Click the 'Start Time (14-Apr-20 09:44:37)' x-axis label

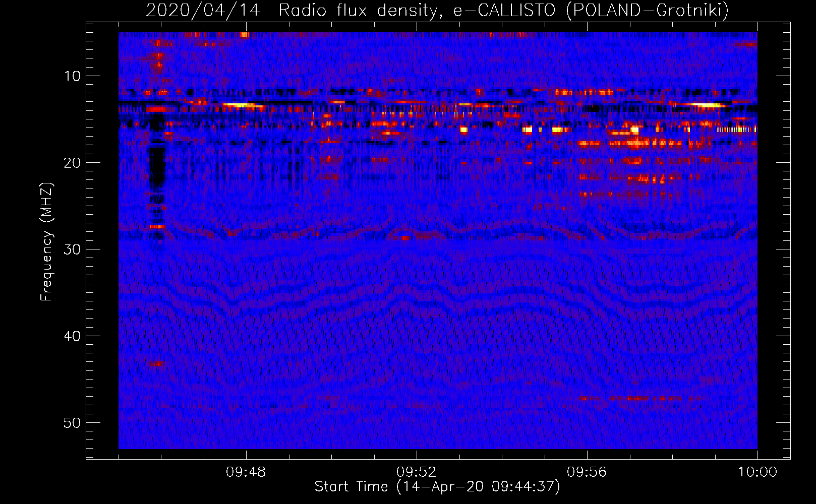pyautogui.click(x=437, y=487)
